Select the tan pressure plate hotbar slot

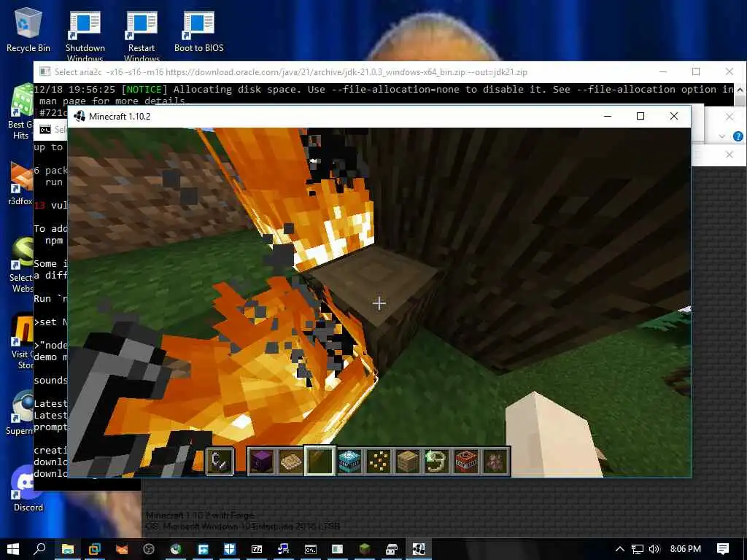tap(290, 461)
